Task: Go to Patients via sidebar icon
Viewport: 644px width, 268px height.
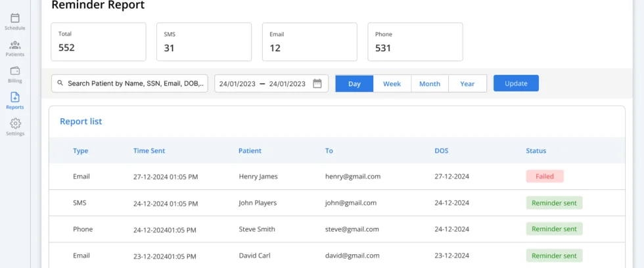Action: pyautogui.click(x=15, y=45)
